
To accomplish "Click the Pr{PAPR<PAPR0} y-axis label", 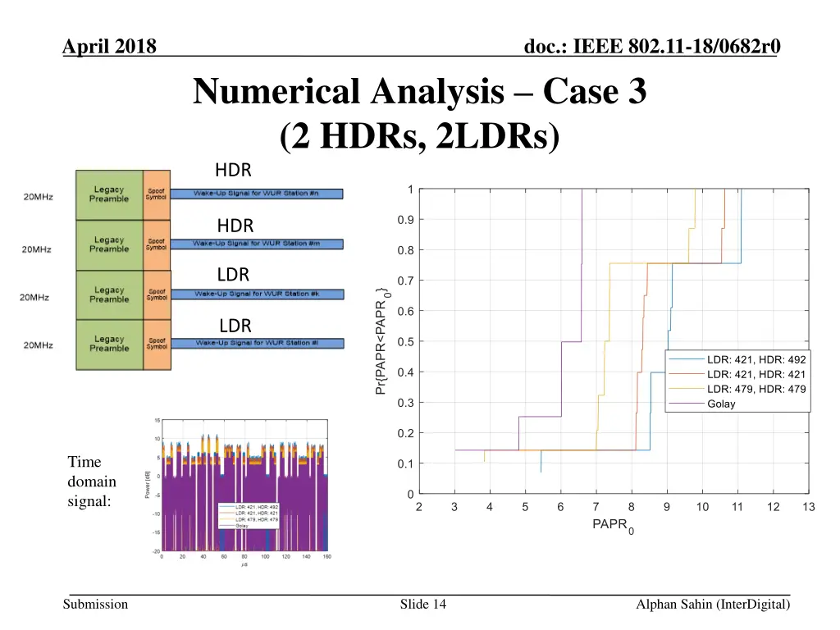I will [382, 340].
